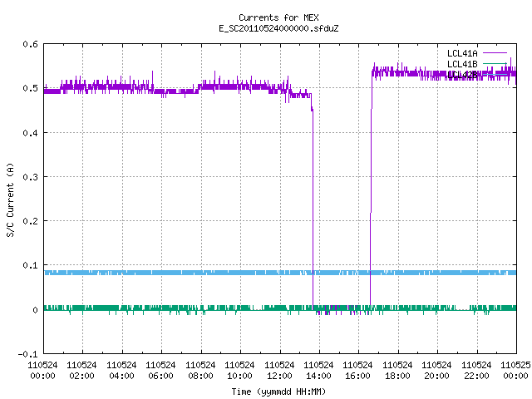Screen dimensions: 532x399
Task: Click the 16:00 x-axis tick label
Action: 357,376
